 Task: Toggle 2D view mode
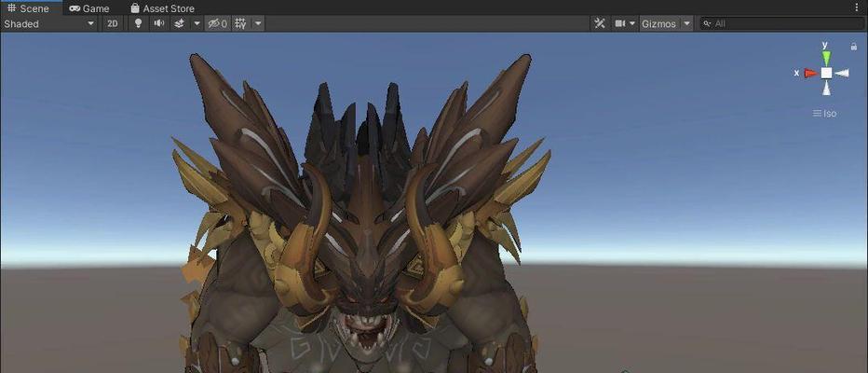[113, 24]
